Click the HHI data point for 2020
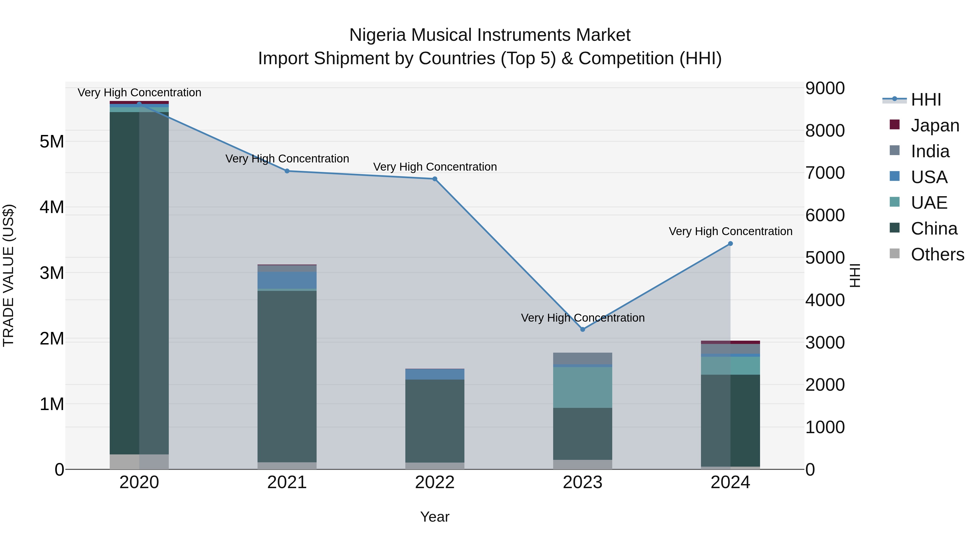The height and width of the screenshot is (551, 980). (x=139, y=104)
